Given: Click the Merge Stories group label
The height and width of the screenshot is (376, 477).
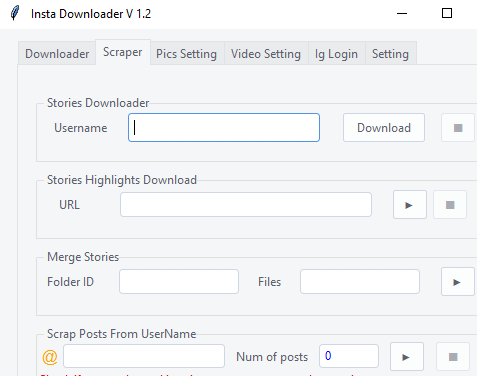Looking at the screenshot, I should click(x=83, y=257).
